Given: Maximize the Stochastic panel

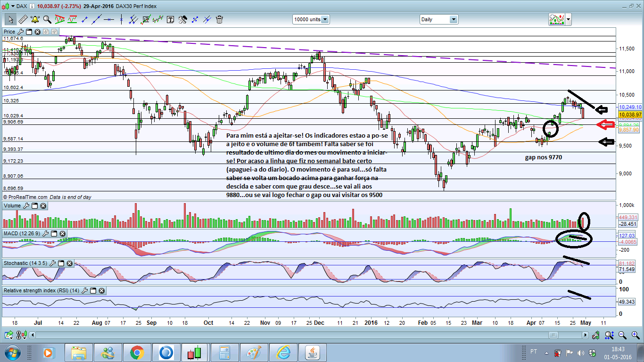Looking at the screenshot, I should pyautogui.click(x=61, y=263).
